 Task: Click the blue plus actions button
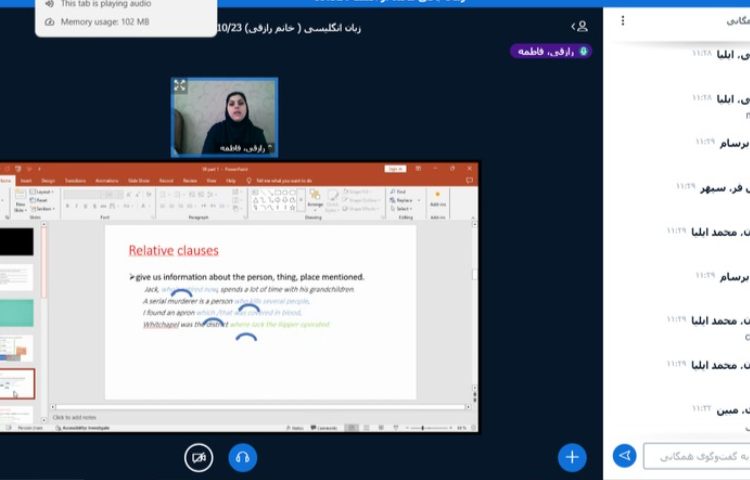tap(572, 457)
